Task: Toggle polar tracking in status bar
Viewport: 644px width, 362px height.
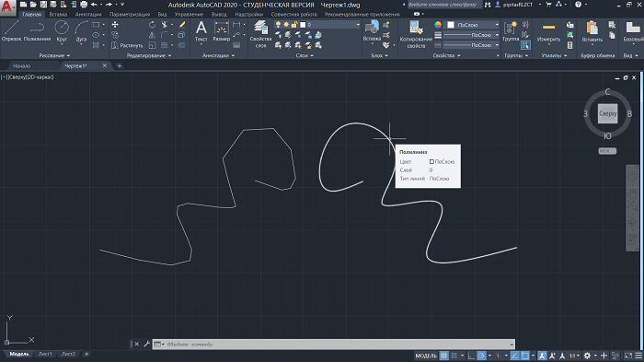Action: tap(481, 356)
